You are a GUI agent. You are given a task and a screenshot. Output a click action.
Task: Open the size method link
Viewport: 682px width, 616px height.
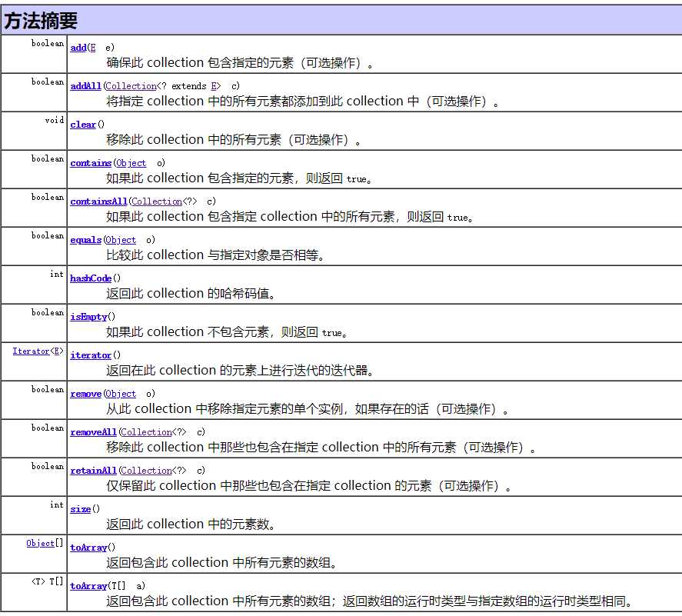click(81, 509)
